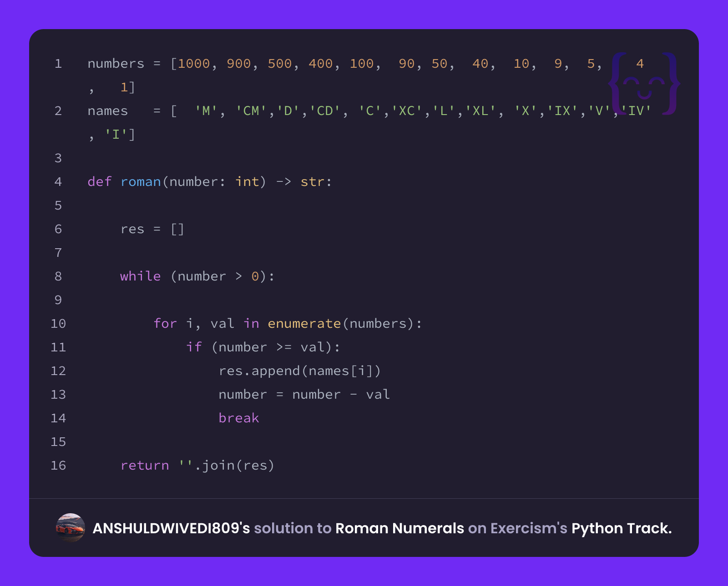Viewport: 728px width, 586px height.
Task: Click the 'def' keyword on line 4
Action: [100, 182]
